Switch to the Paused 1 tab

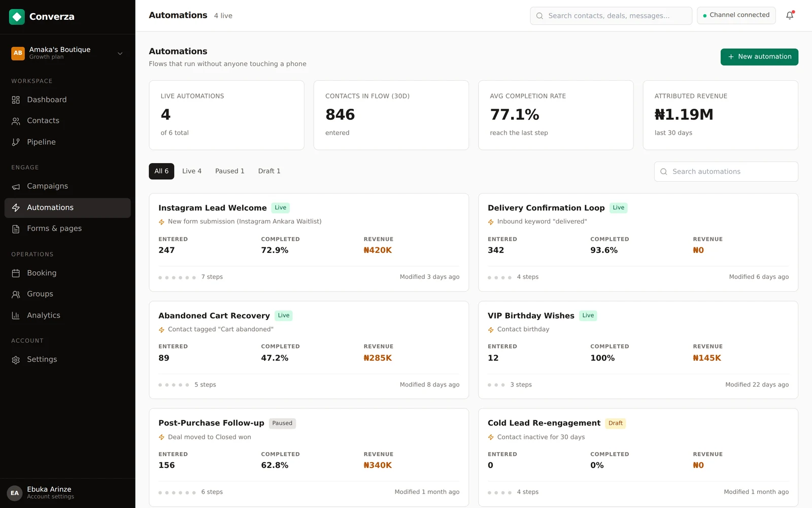(x=230, y=171)
